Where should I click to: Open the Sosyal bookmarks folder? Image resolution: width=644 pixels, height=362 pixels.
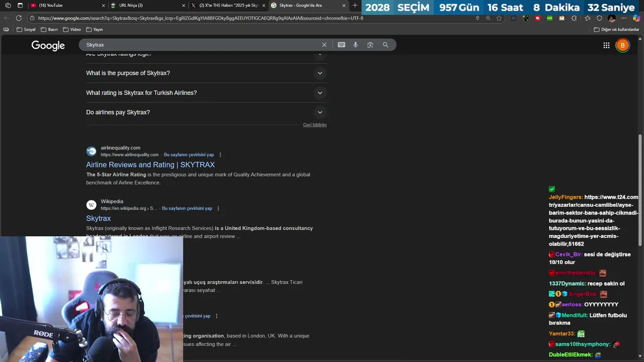point(26,30)
